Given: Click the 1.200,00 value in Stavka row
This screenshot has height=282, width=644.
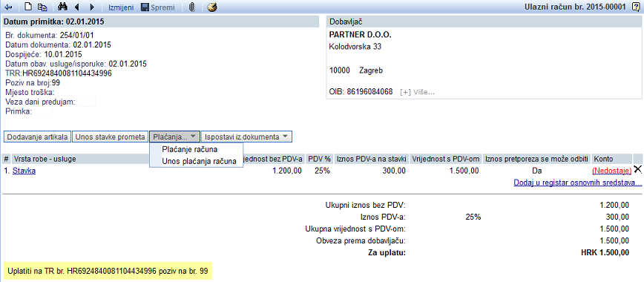Looking at the screenshot, I should pyautogui.click(x=288, y=171).
